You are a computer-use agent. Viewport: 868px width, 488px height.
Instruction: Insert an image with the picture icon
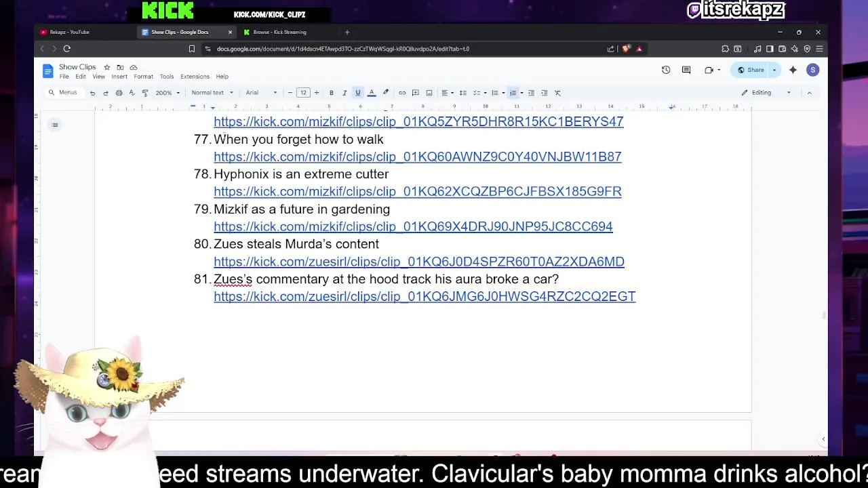click(x=429, y=93)
